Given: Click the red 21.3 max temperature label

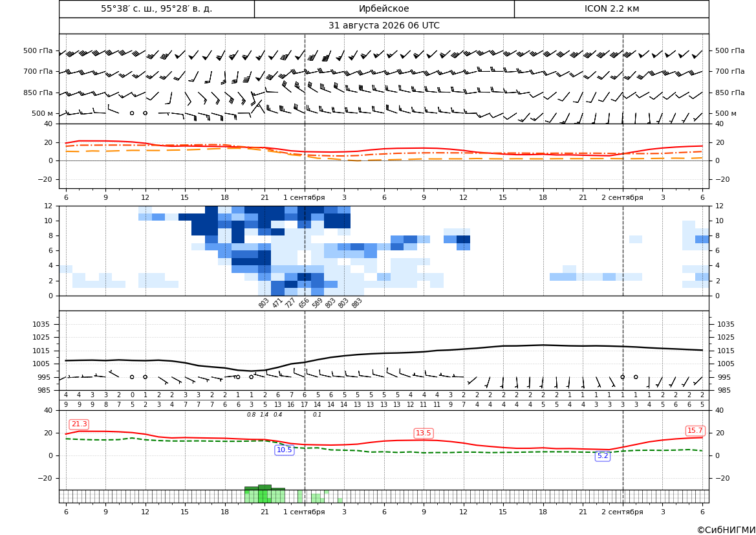Looking at the screenshot, I should click(x=79, y=424).
